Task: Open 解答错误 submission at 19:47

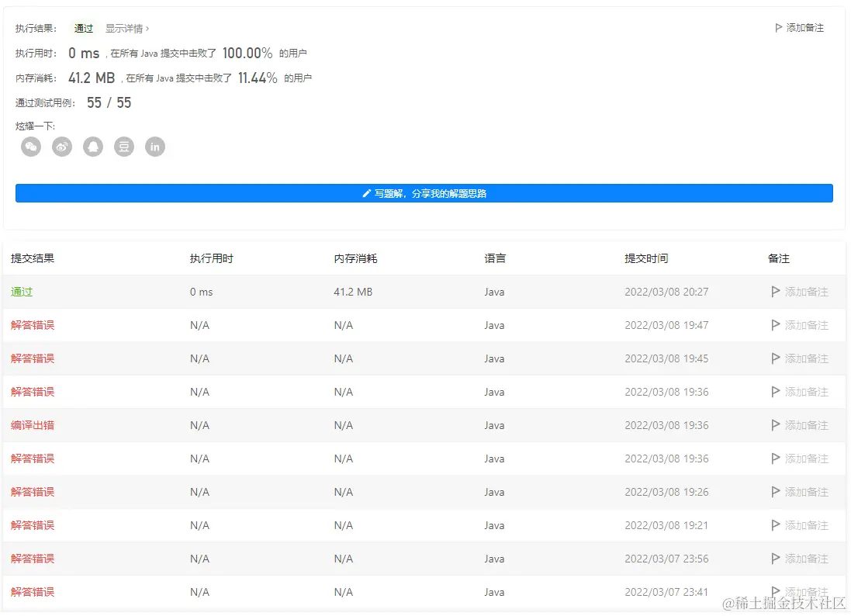Action: click(33, 325)
